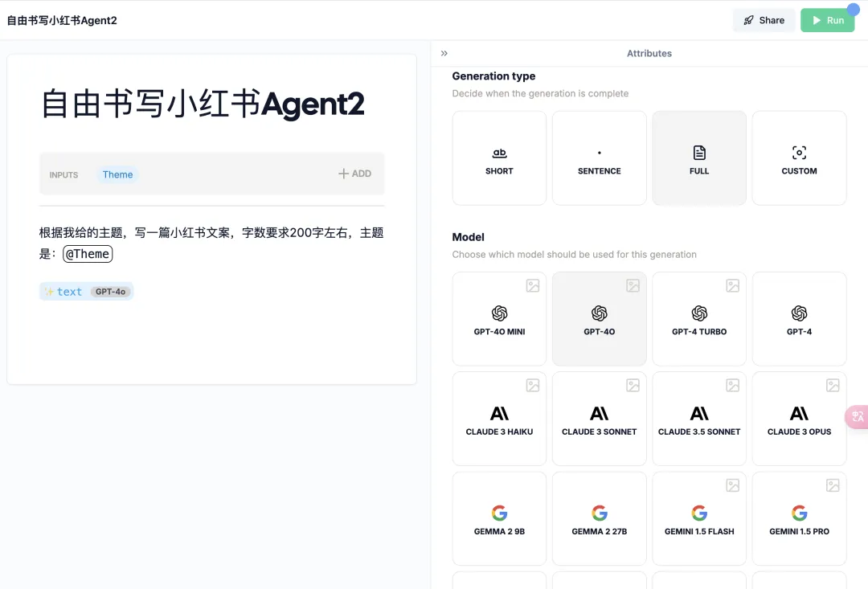Choose the FULL generation type
The image size is (868, 589).
click(699, 158)
